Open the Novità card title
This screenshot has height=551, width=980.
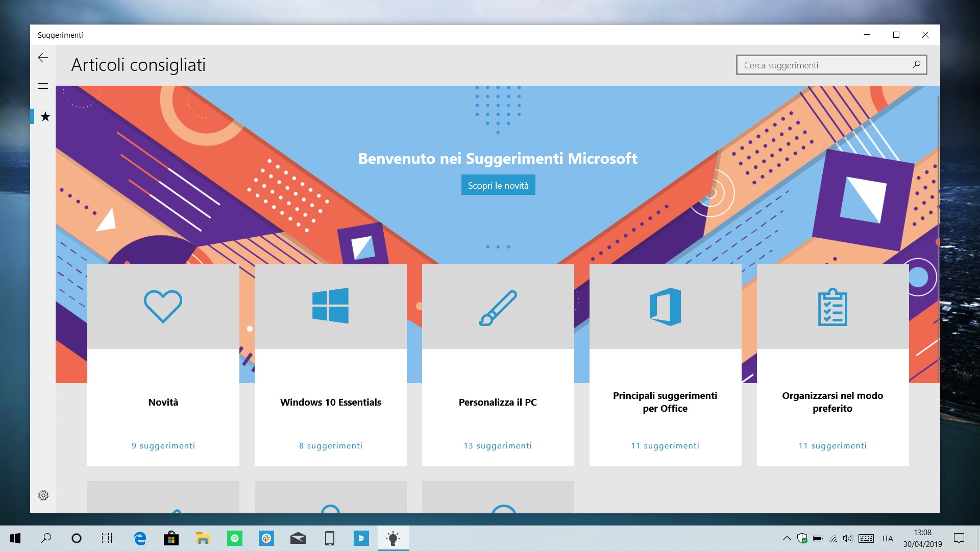tap(163, 402)
